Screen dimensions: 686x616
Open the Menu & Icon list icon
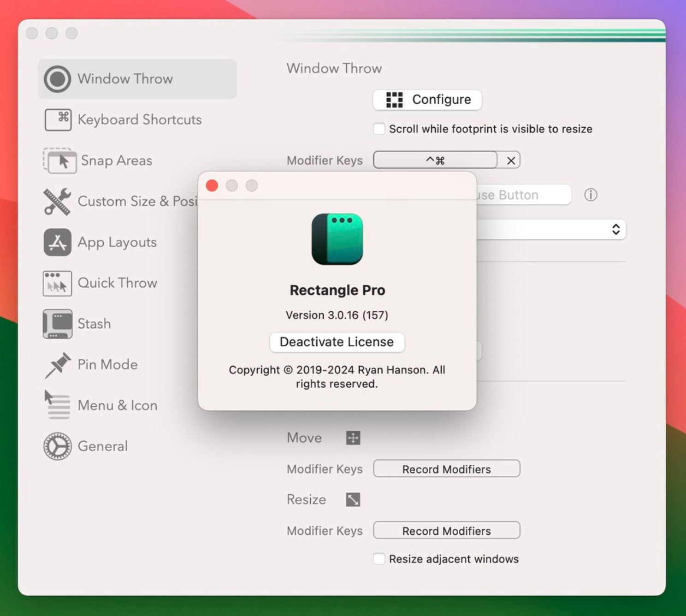click(57, 405)
